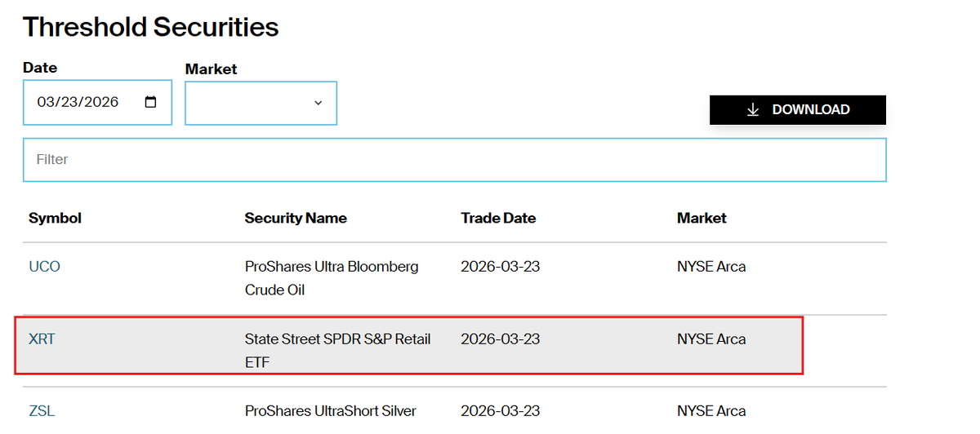Screen dimensions: 980x434
Task: Sort by Trade Date column header
Action: [498, 218]
